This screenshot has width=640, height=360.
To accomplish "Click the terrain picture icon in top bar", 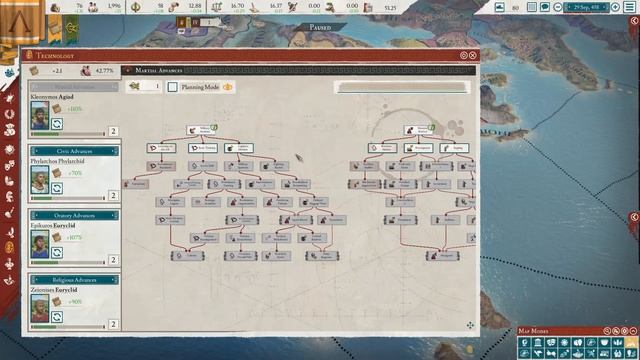I will pyautogui.click(x=499, y=7).
